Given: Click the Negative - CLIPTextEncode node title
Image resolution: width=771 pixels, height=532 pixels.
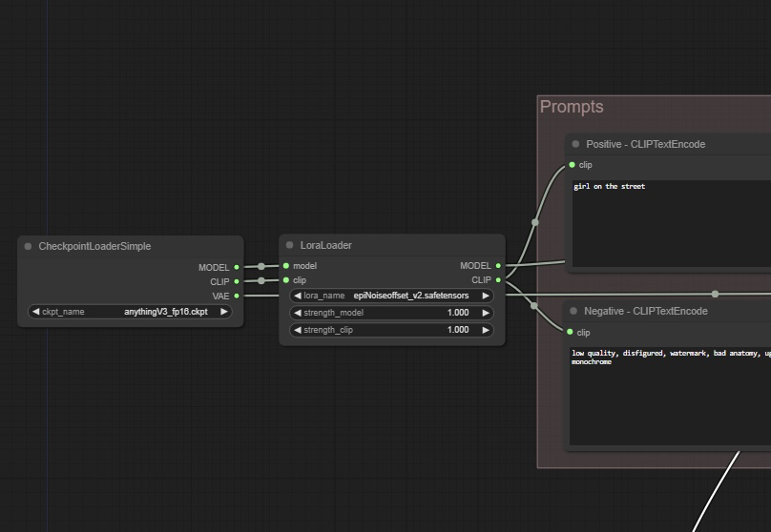Looking at the screenshot, I should tap(646, 311).
